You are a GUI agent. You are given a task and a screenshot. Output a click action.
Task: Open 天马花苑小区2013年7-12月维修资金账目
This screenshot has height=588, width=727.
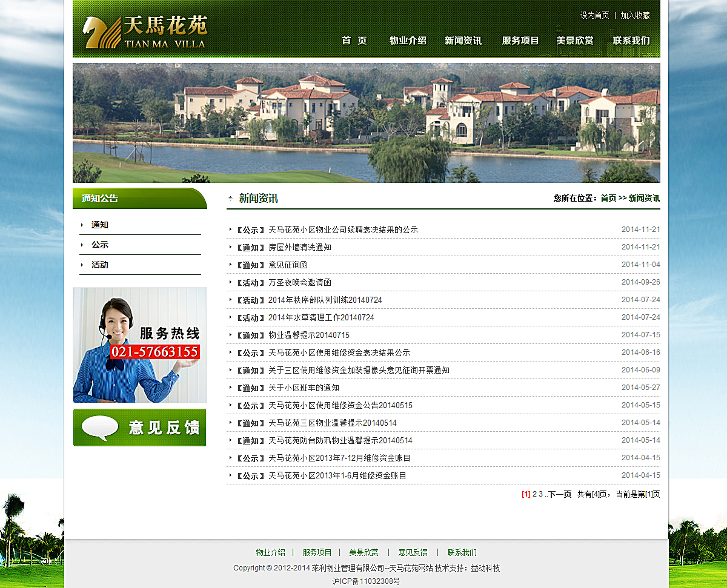(x=339, y=458)
